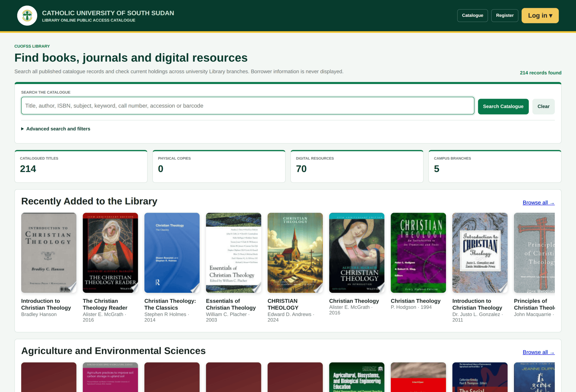Open Agricultural, Biosystems Engineering Education cover
This screenshot has height=392, width=576.
pos(357,377)
